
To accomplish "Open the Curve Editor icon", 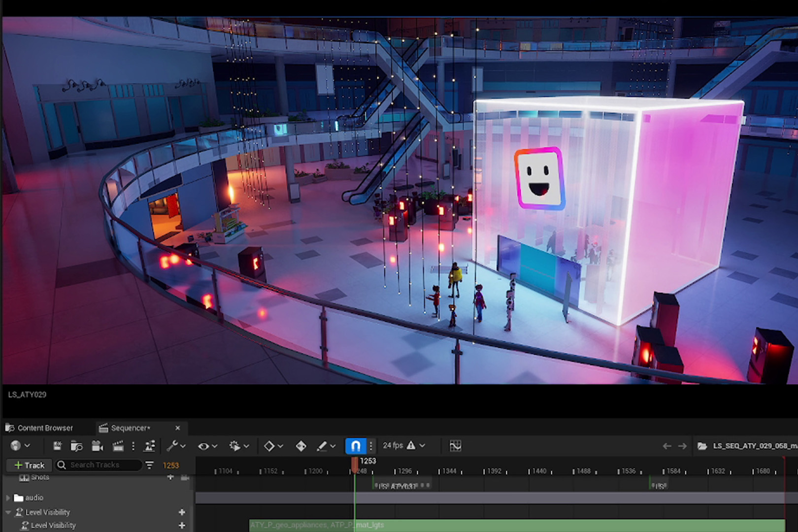I will 455,446.
